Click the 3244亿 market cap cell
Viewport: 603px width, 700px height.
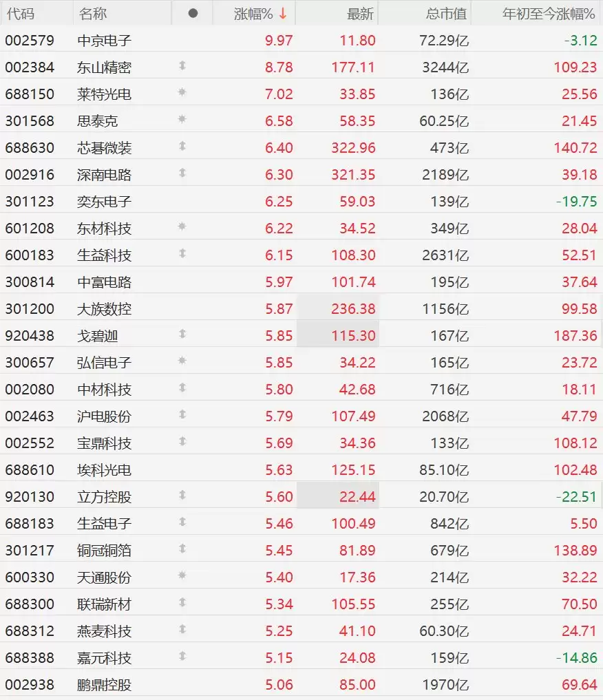[x=445, y=67]
